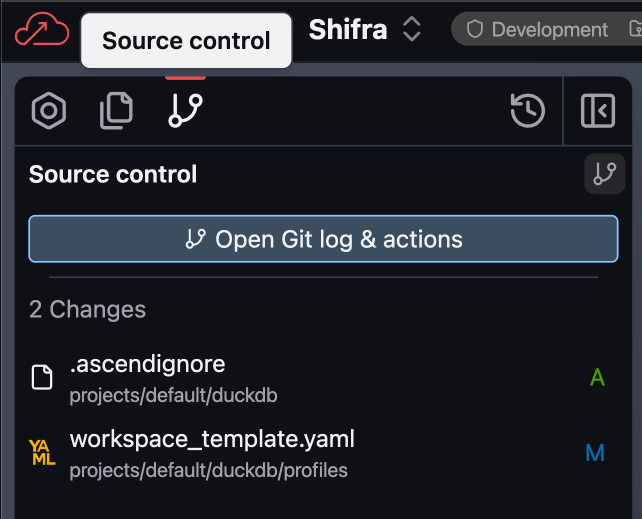642x519 pixels.
Task: Open the .ascendignore changed file
Action: 147,364
